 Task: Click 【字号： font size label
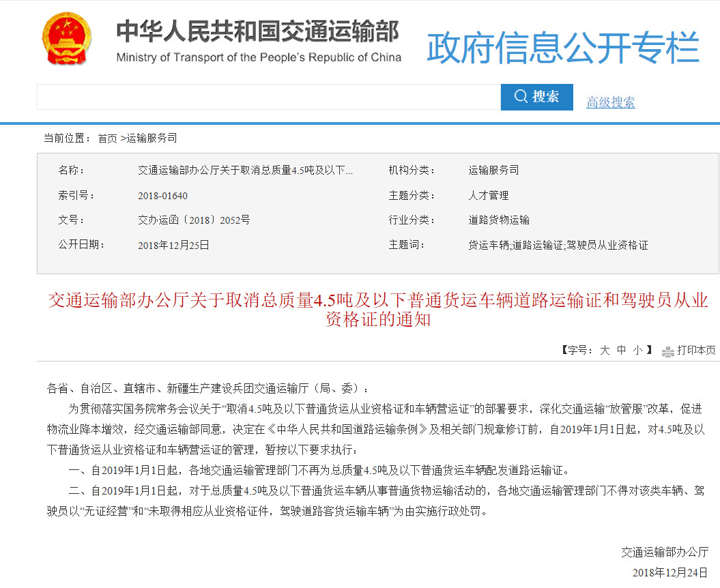[x=576, y=350]
